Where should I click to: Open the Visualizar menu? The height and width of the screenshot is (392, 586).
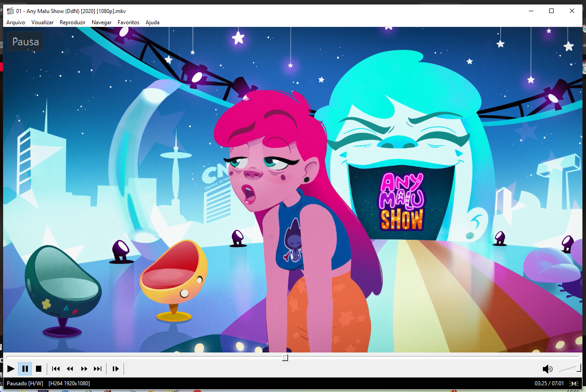coord(42,22)
